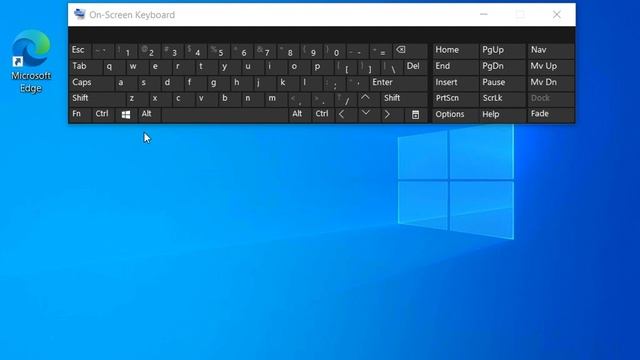Screen dimensions: 640x360
Task: Tap the backslash key
Action: (x=391, y=67)
